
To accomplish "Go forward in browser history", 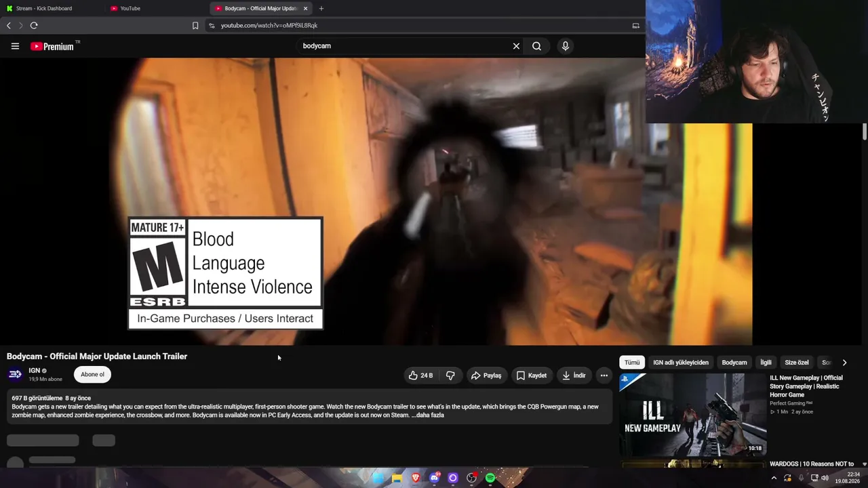I will point(21,26).
